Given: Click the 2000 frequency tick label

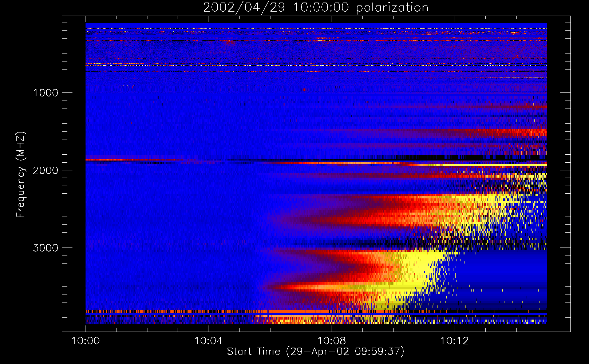Looking at the screenshot, I should (x=46, y=170).
